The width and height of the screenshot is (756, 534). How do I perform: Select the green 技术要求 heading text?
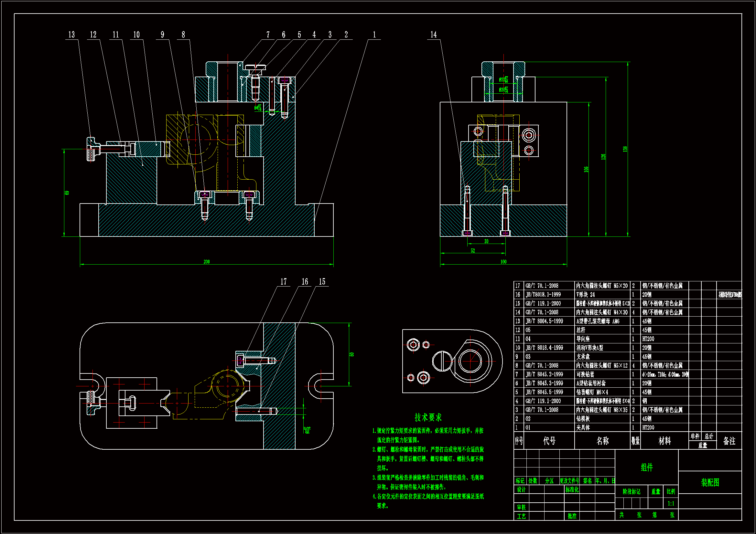pyautogui.click(x=428, y=417)
